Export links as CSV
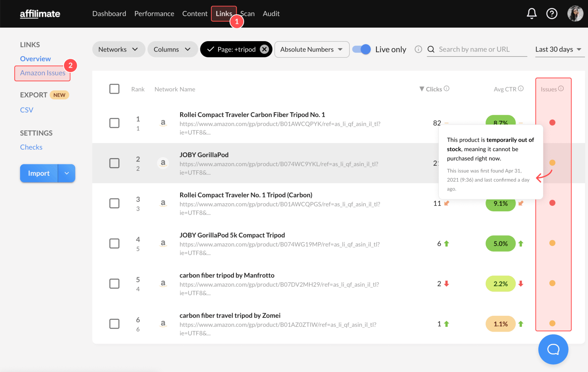The image size is (588, 372). tap(26, 110)
